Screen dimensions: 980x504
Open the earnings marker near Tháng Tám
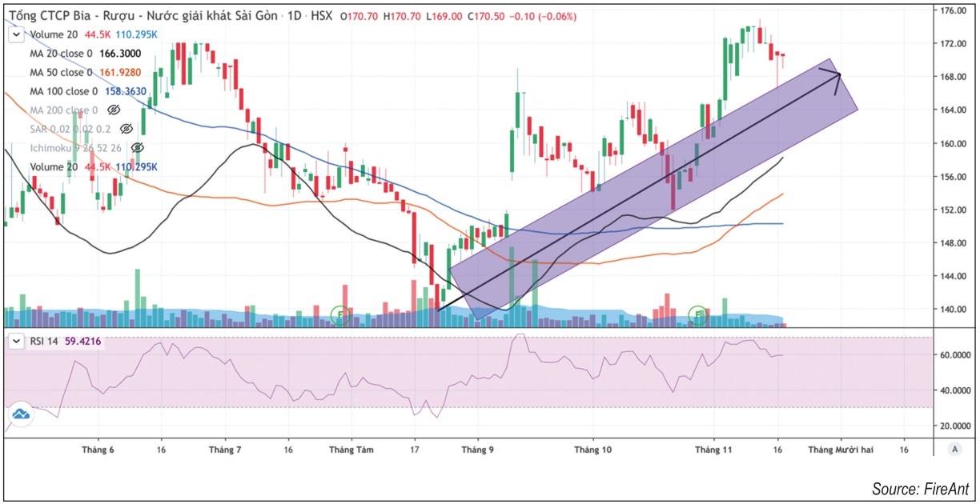pos(342,314)
